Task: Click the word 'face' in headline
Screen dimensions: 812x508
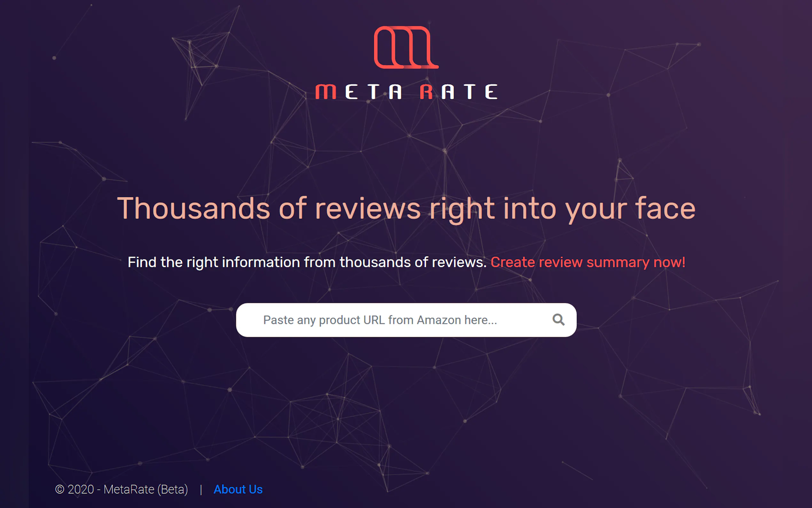Action: click(665, 209)
